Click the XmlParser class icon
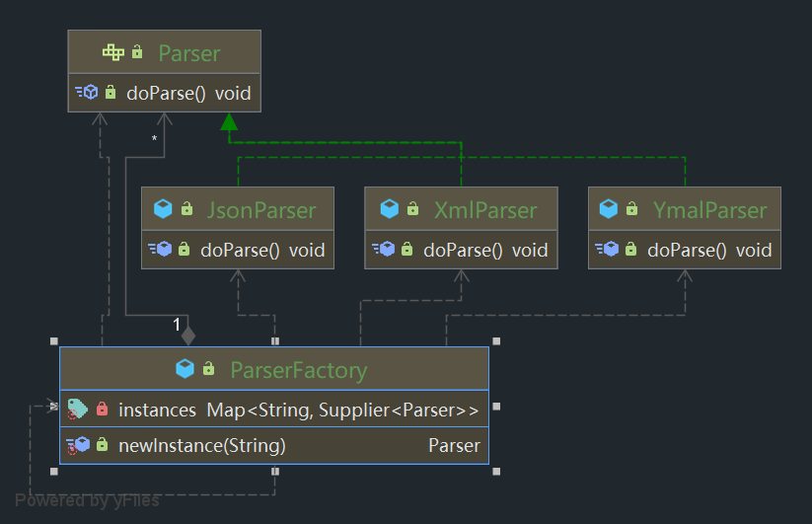812x524 pixels. 389,209
